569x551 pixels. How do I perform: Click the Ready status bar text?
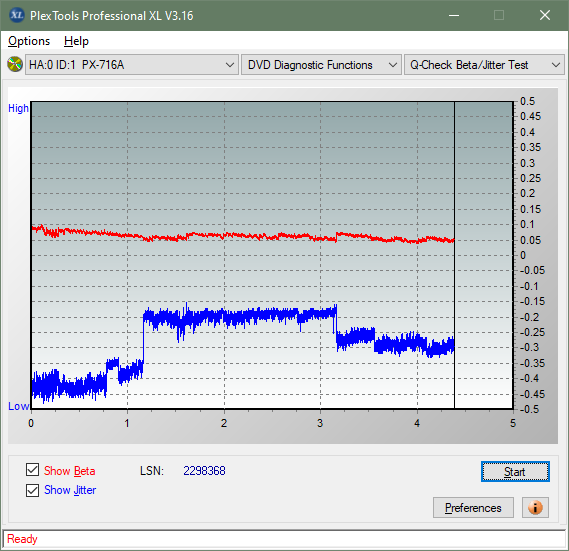pos(22,539)
